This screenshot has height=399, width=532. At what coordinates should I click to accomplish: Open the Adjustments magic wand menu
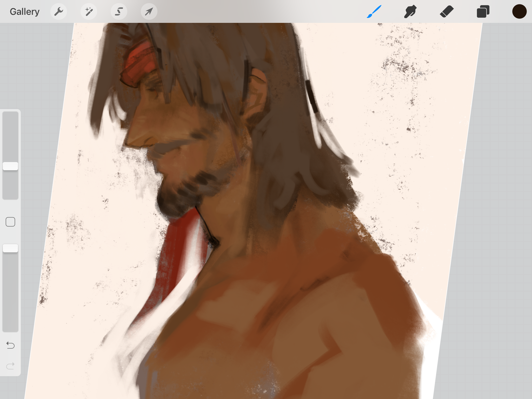tap(89, 11)
